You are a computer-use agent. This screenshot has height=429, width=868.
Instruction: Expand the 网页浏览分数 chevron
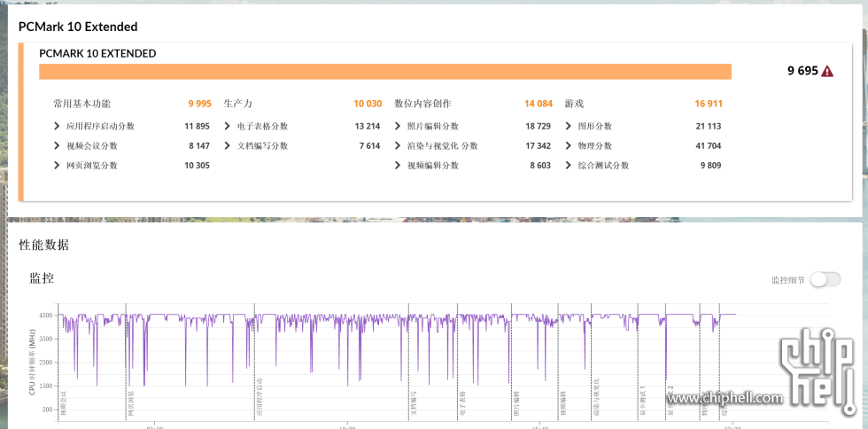point(58,166)
